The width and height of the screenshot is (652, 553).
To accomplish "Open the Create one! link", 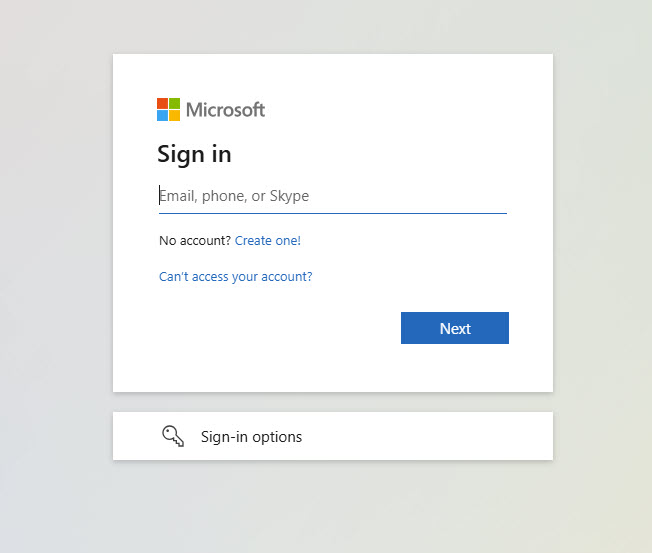I will pos(268,241).
